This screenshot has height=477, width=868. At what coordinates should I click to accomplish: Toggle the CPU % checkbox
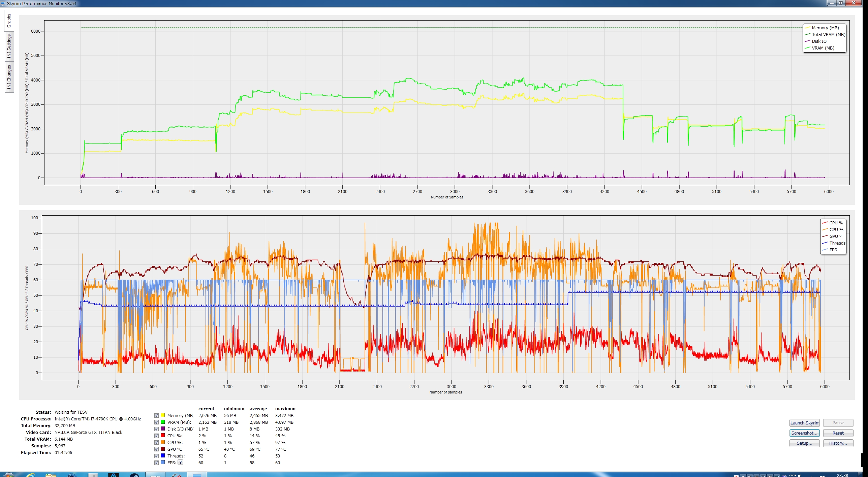(156, 436)
